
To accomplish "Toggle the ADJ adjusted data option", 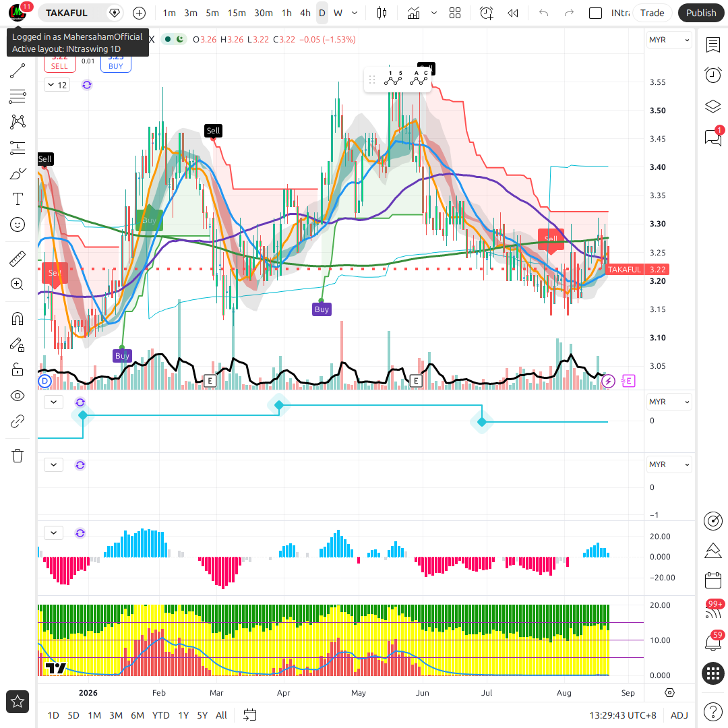I will click(679, 715).
